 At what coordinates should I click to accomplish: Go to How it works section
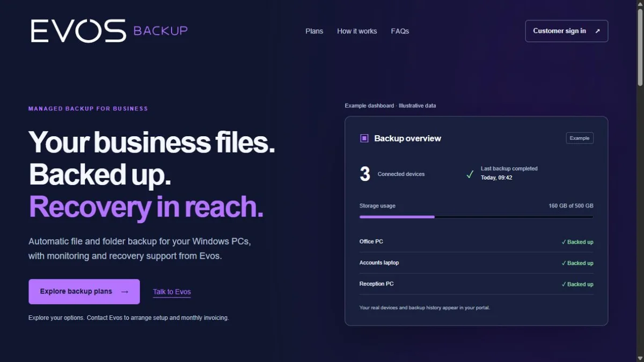click(x=357, y=31)
